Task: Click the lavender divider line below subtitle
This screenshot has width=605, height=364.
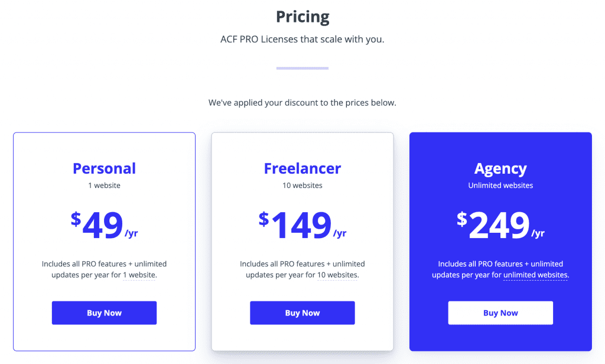Action: (302, 69)
